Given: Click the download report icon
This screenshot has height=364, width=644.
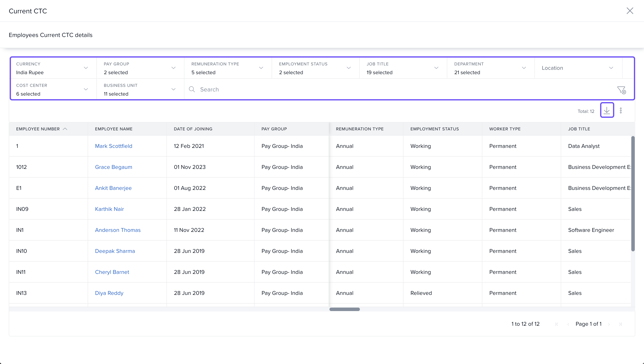Looking at the screenshot, I should (x=607, y=110).
